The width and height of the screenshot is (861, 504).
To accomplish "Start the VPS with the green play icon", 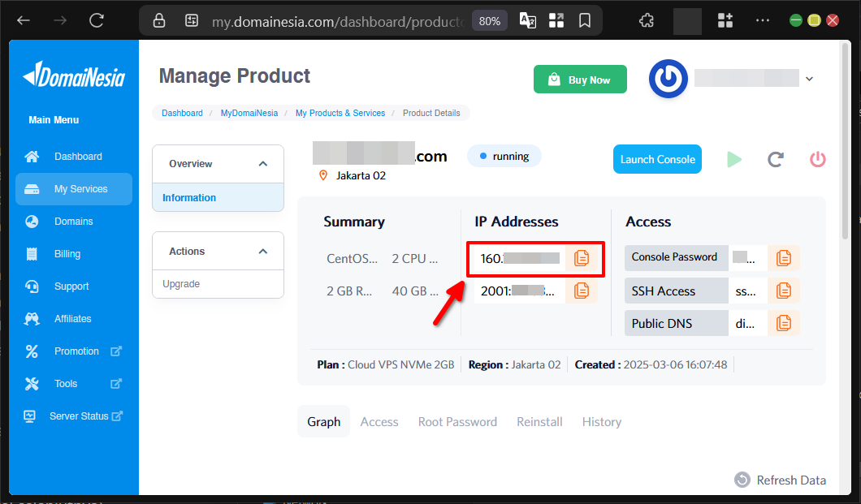I will tap(734, 159).
